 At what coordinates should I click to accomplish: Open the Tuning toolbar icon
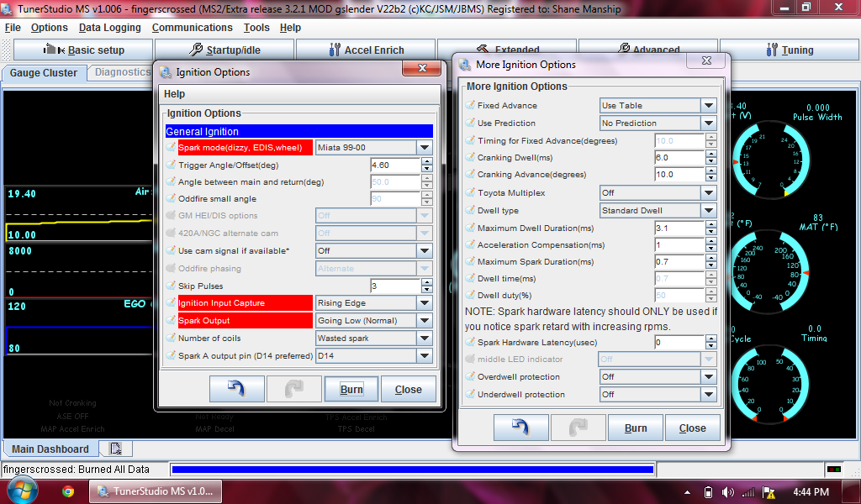coord(790,50)
